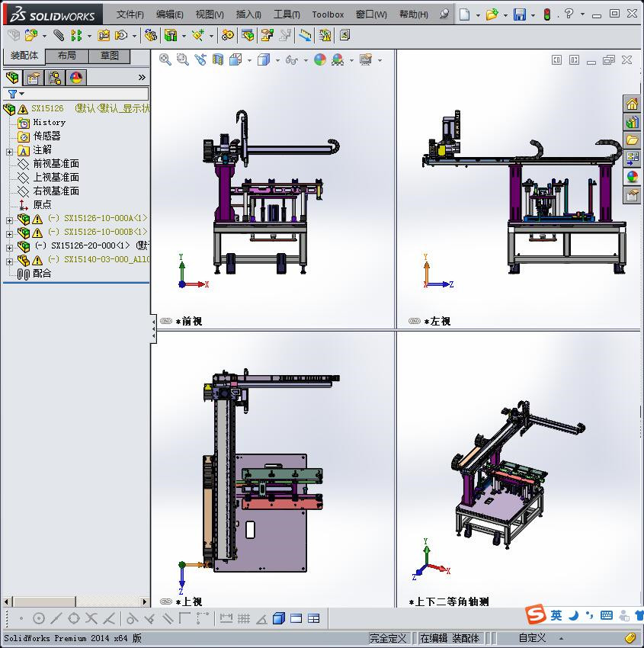This screenshot has width=644, height=648.
Task: Activate the Zoom to Area tool
Action: tap(181, 59)
